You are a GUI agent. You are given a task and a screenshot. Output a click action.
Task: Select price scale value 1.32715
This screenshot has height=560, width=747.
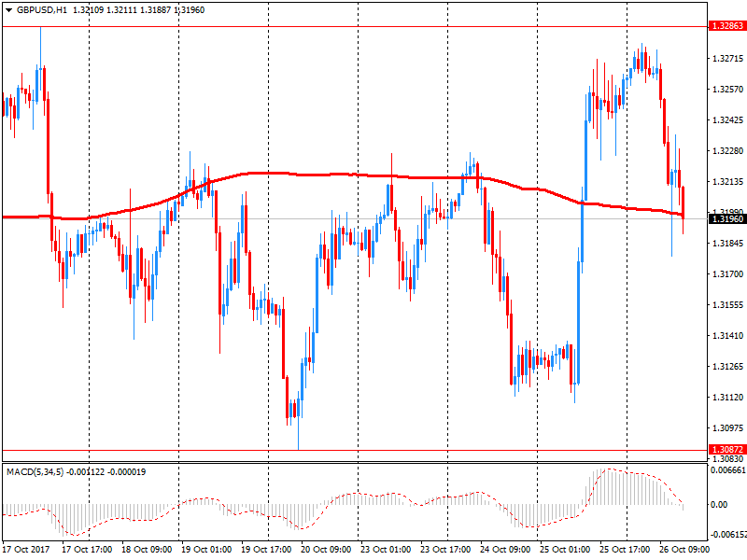[x=727, y=59]
